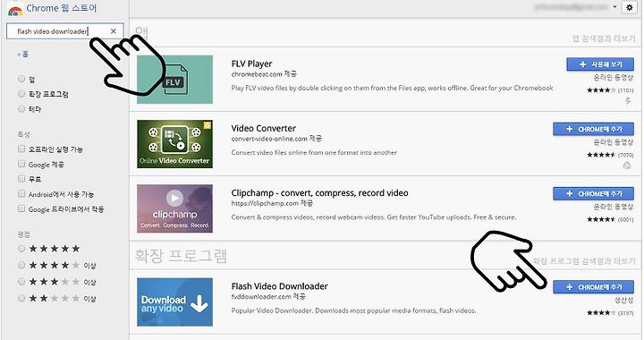The image size is (644, 340).
Task: Open FLV Player thumbnail image
Action: 174,80
